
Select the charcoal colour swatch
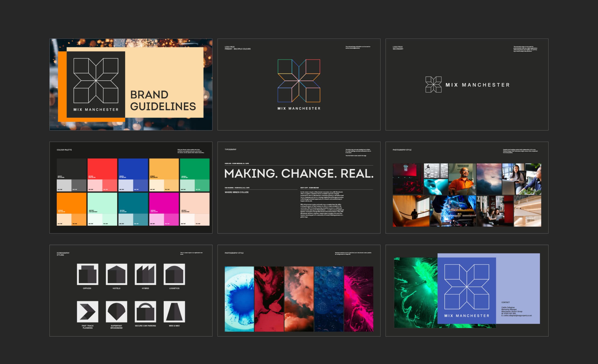point(71,169)
